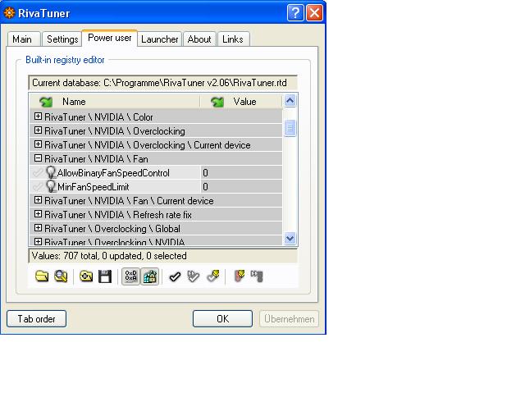Expand RivaTuner \ NVIDIA \ Overclocking node
525x420 pixels.
tap(39, 130)
